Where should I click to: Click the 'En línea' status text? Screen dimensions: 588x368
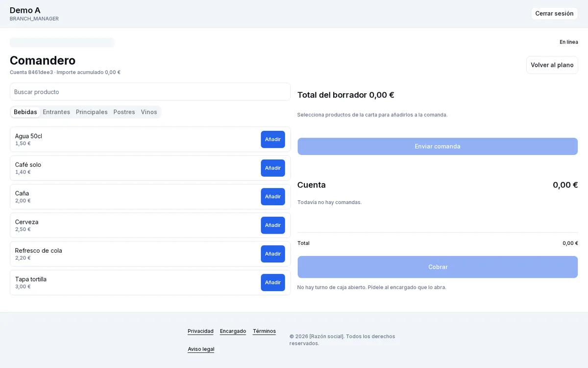[x=569, y=42]
